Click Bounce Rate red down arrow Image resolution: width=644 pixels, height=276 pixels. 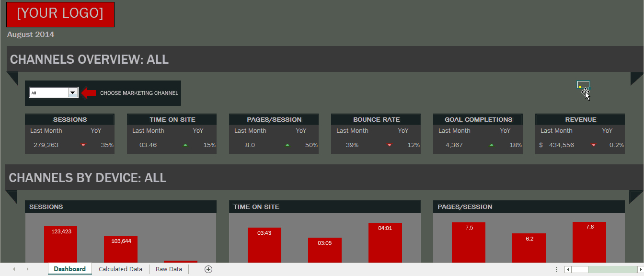point(389,145)
